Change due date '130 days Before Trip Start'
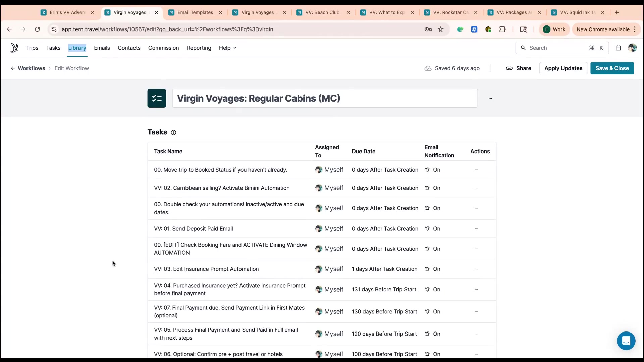644x362 pixels. tap(384, 312)
